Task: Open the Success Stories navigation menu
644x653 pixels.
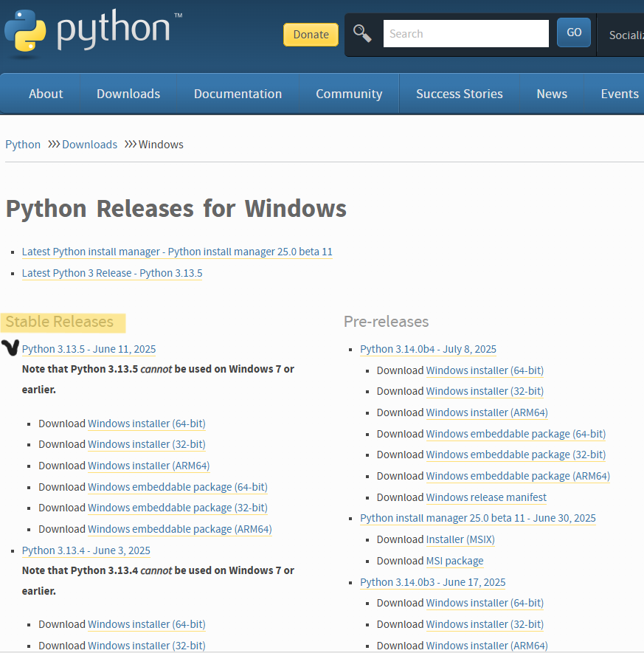Action: 459,94
